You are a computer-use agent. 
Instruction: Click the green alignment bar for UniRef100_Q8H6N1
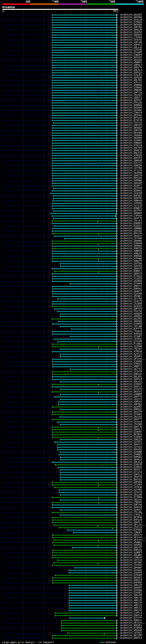pos(85,241)
